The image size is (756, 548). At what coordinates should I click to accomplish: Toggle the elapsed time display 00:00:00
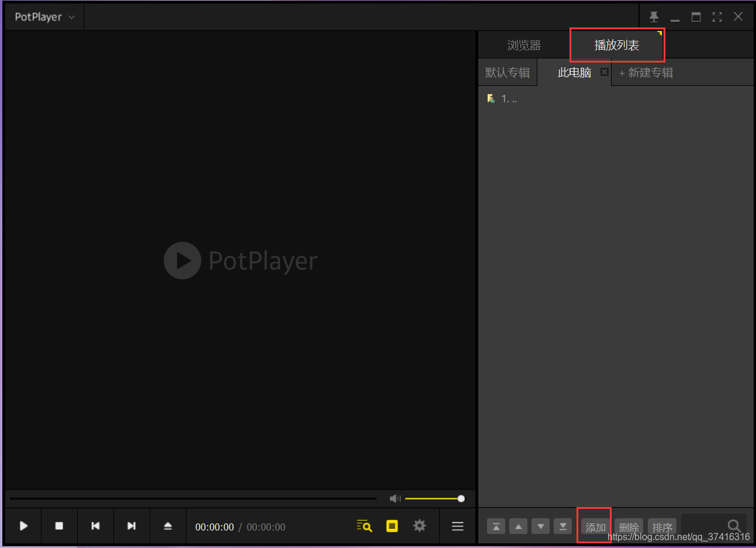pos(215,527)
